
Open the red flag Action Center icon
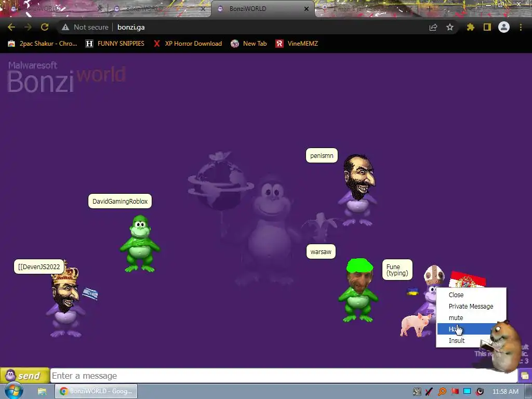(455, 392)
